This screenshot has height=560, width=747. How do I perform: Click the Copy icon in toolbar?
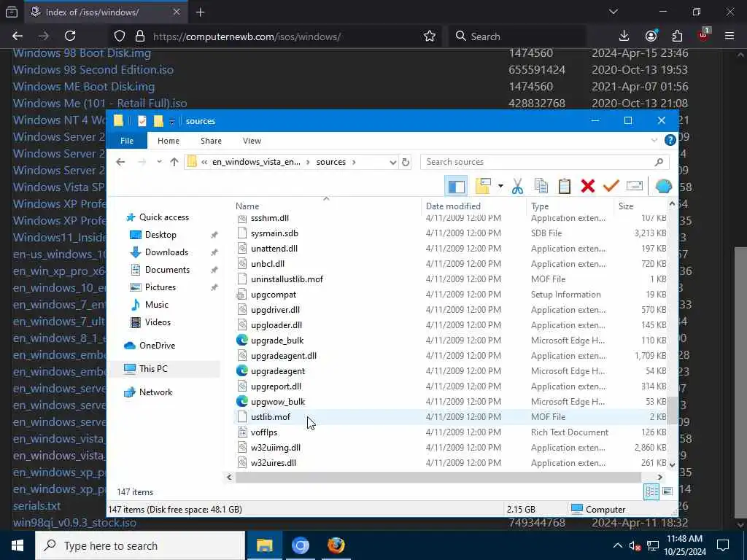541,186
